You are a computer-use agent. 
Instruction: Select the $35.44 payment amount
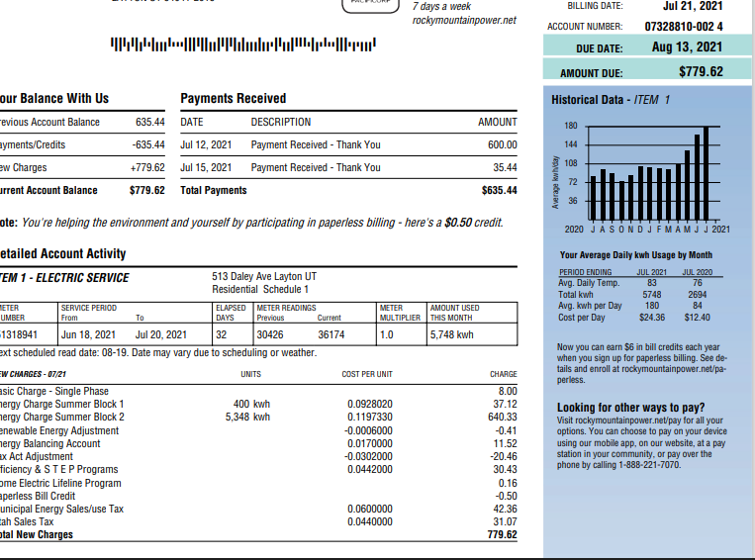(504, 167)
